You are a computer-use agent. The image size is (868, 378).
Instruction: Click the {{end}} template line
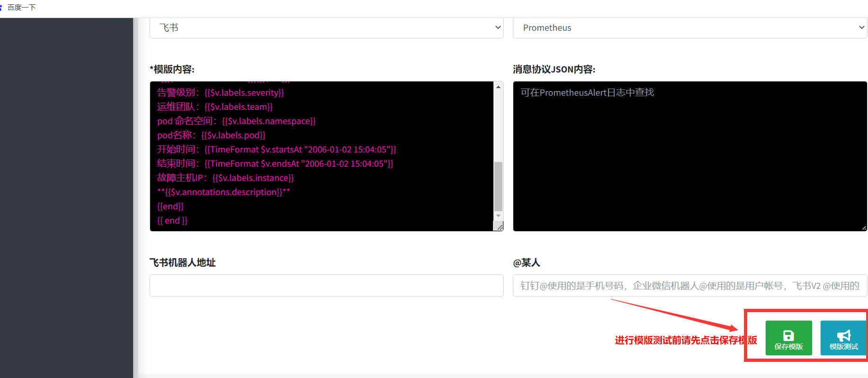[170, 206]
